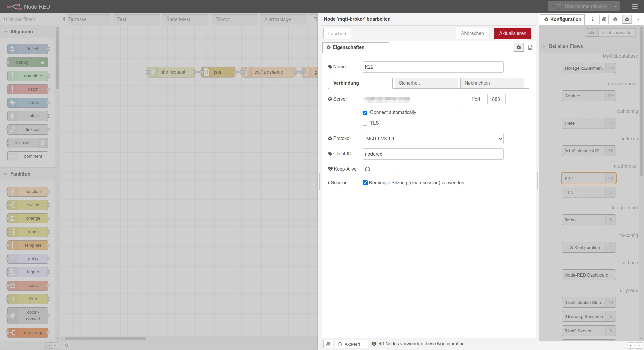The height and width of the screenshot is (350, 644).
Task: Open the Terrasse flow tab
Action: tap(89, 19)
